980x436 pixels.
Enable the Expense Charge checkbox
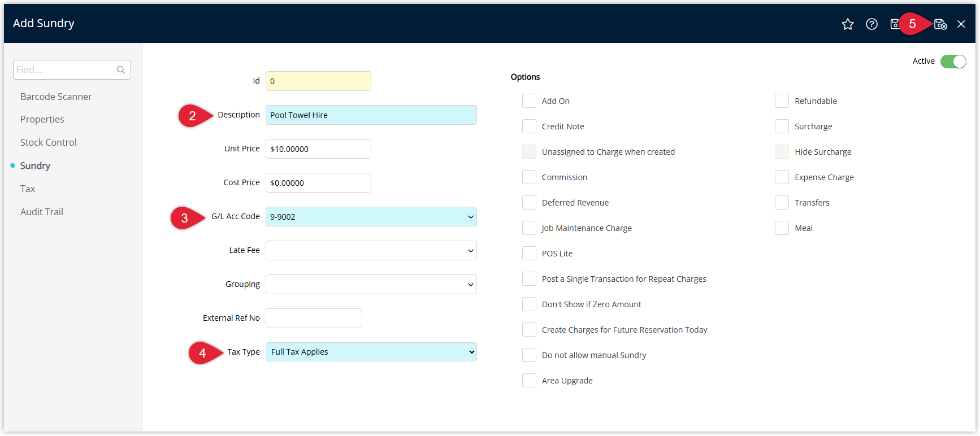pos(782,177)
